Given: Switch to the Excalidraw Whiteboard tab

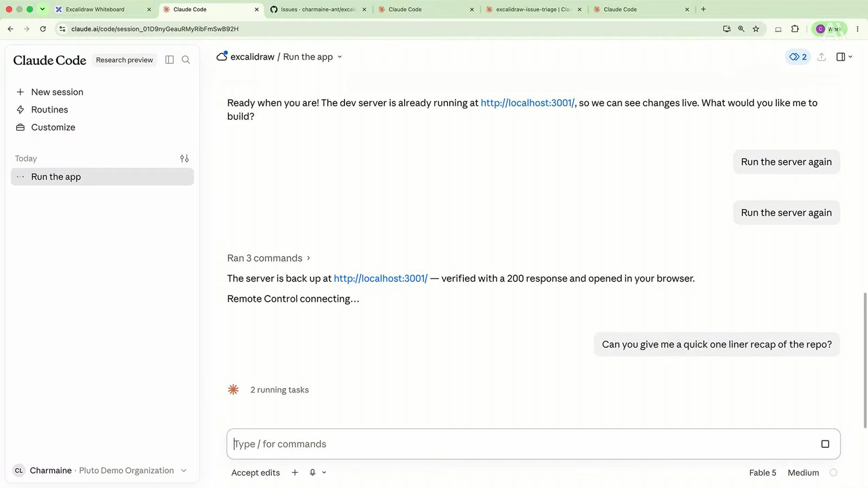Looking at the screenshot, I should point(103,9).
